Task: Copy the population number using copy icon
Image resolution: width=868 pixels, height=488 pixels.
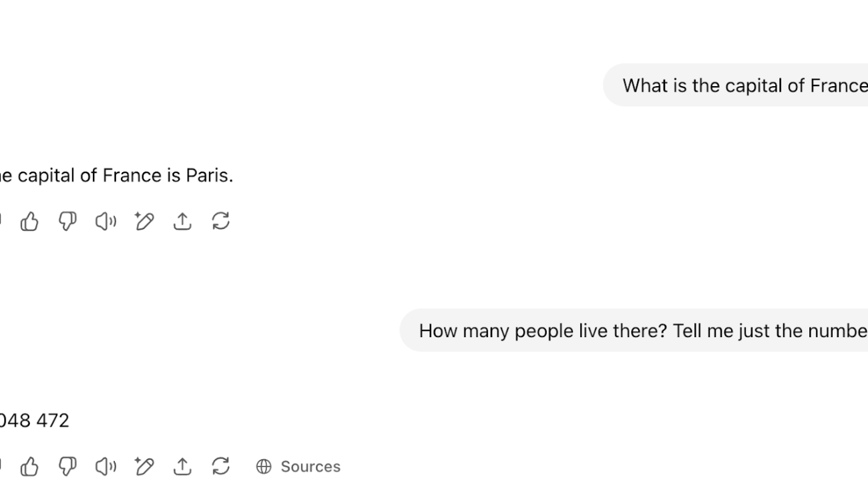Action: [1, 467]
